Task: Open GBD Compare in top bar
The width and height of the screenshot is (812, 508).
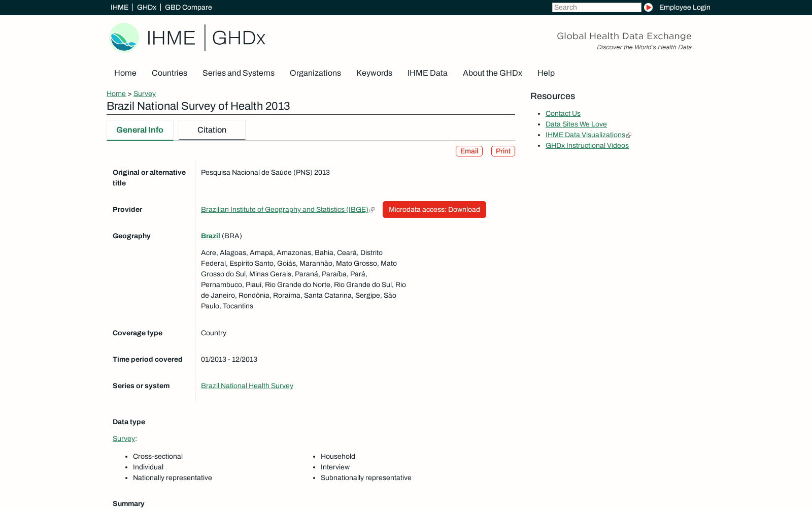Action: point(188,7)
